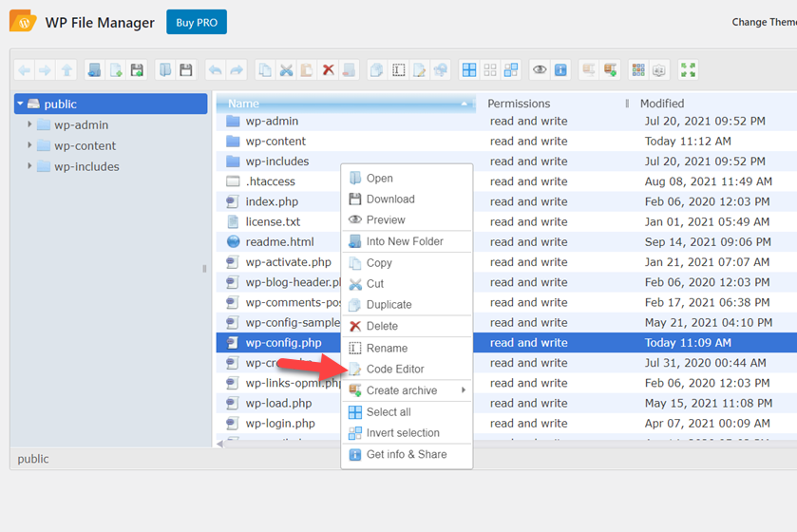
Task: Click the Create archive icon in the toolbar
Action: [x=610, y=70]
